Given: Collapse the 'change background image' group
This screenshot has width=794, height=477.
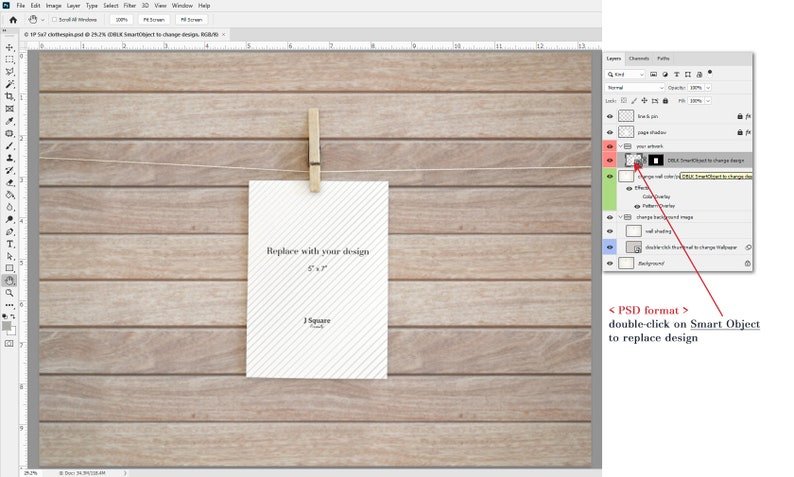Looking at the screenshot, I should [620, 217].
